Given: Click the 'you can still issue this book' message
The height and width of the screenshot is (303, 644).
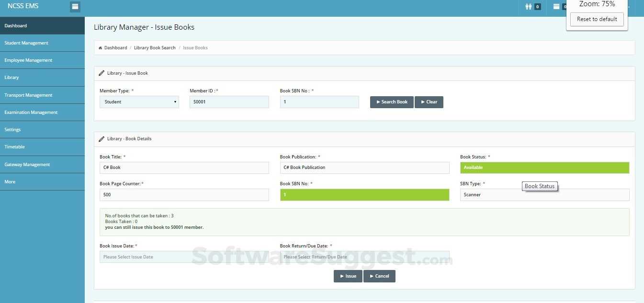Looking at the screenshot, I should tap(154, 227).
